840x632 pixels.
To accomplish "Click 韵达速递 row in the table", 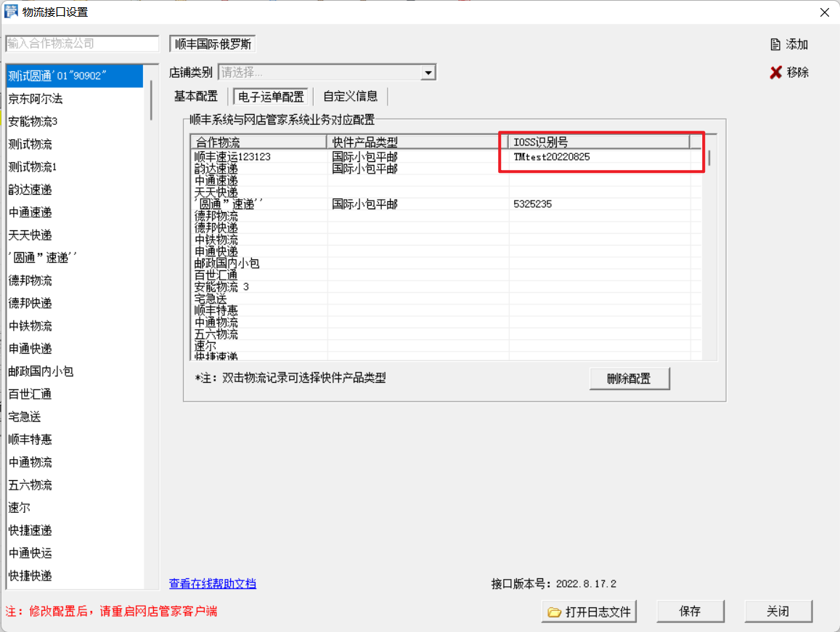I will pyautogui.click(x=446, y=169).
